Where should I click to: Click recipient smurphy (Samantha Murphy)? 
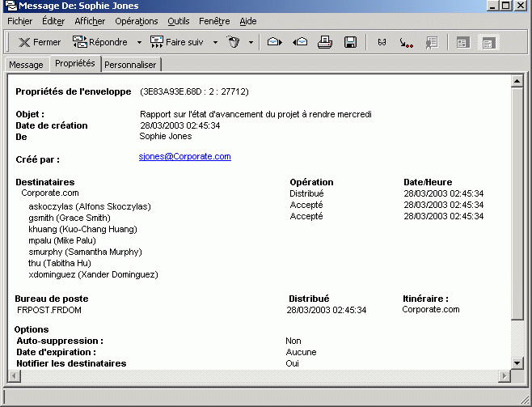pos(85,252)
